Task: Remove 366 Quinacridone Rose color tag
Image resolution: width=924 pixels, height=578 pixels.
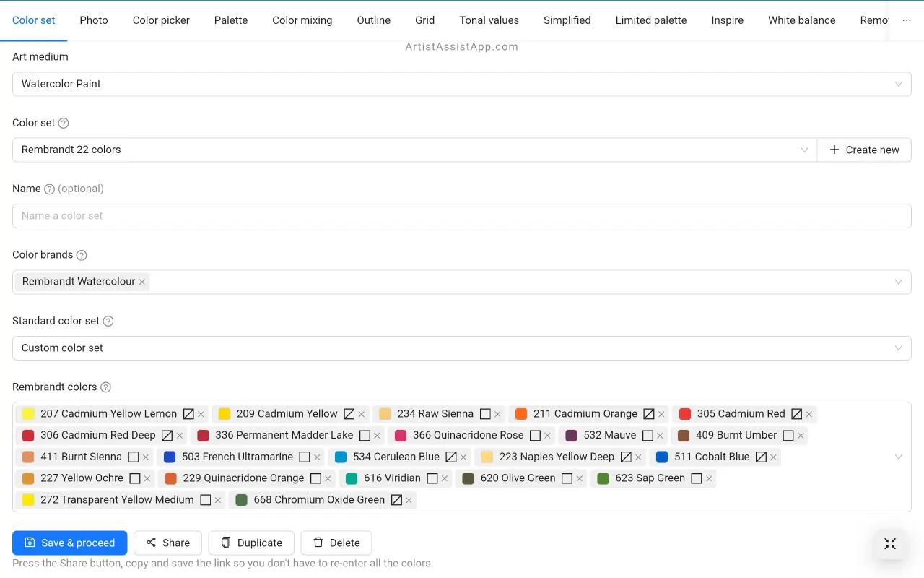Action: [x=547, y=436]
